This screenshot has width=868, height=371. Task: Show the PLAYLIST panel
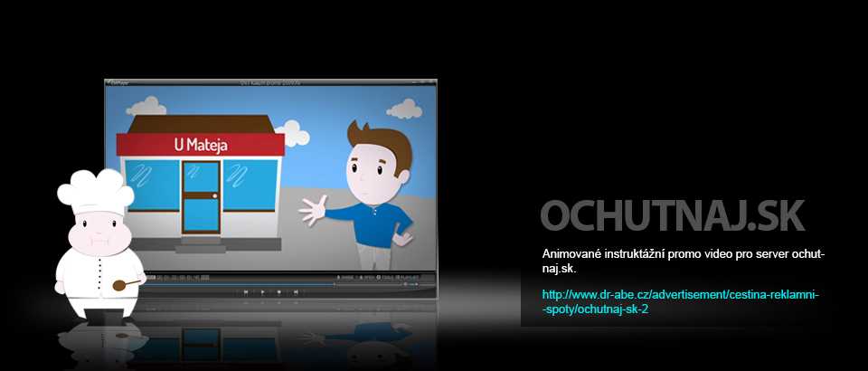(407, 277)
